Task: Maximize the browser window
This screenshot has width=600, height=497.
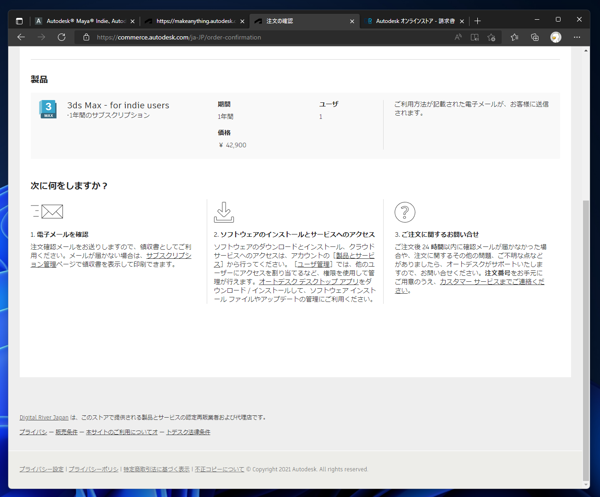Action: [558, 20]
